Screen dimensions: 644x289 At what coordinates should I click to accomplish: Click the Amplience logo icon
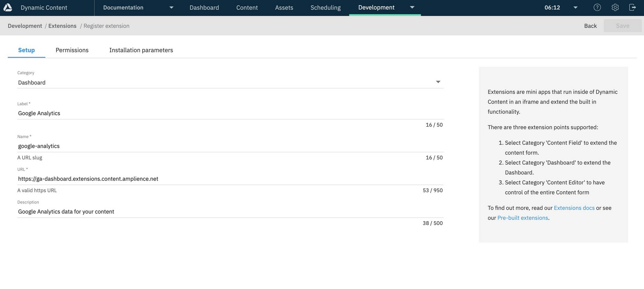pos(8,7)
